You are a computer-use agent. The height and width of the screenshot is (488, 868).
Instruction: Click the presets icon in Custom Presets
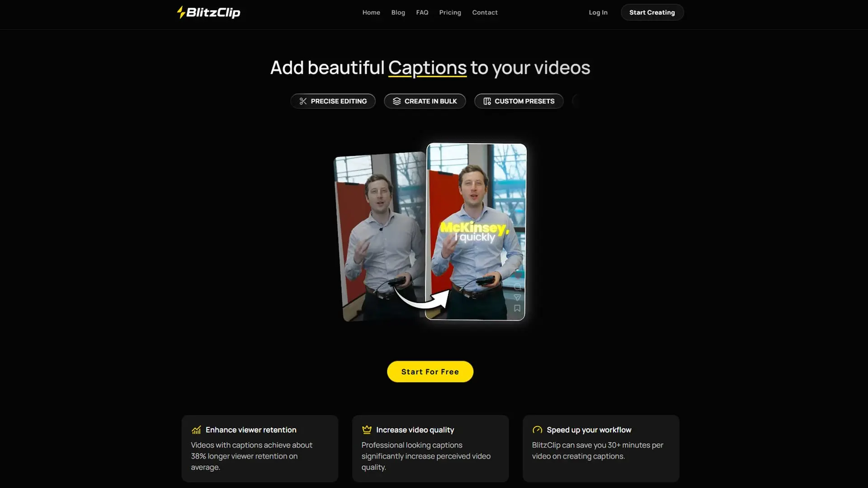coord(487,101)
